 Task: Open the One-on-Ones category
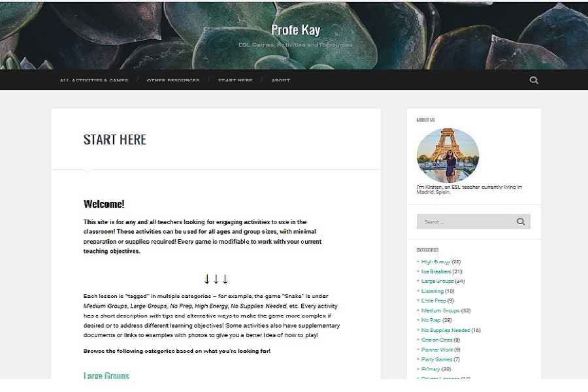tap(436, 340)
